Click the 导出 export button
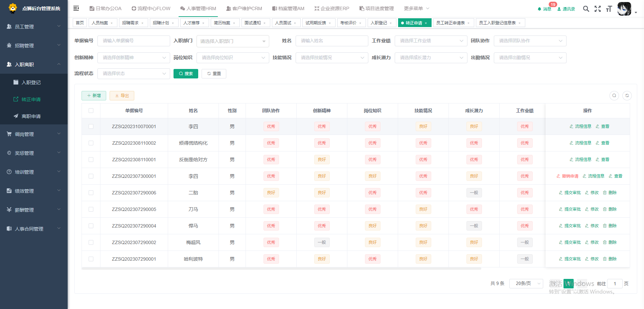 click(x=122, y=96)
